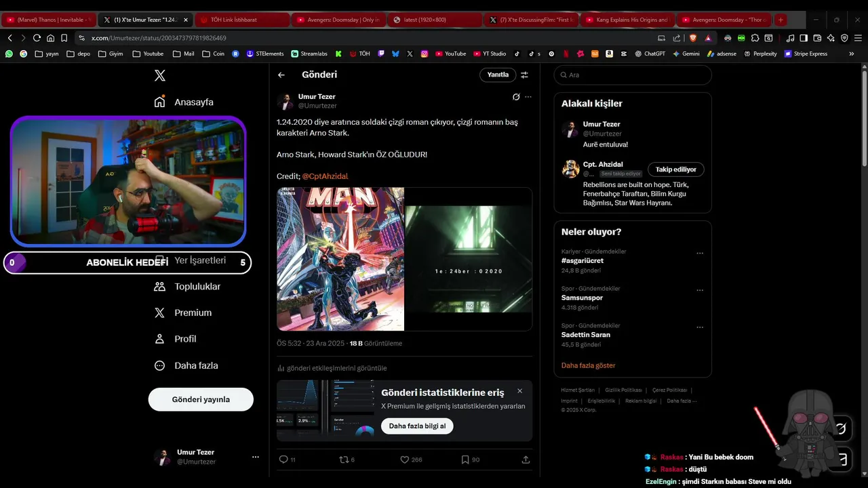
Task: Open Topluluklar in the sidebar
Action: [x=187, y=286]
